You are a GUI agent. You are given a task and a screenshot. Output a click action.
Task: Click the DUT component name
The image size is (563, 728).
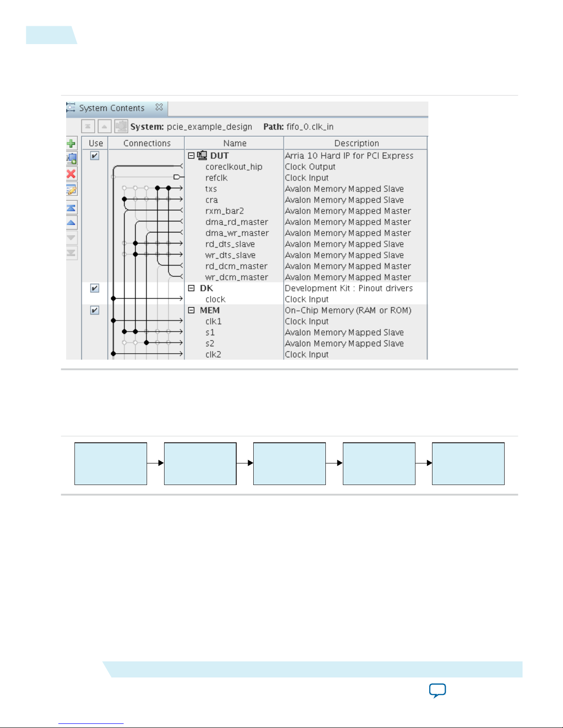click(x=219, y=156)
